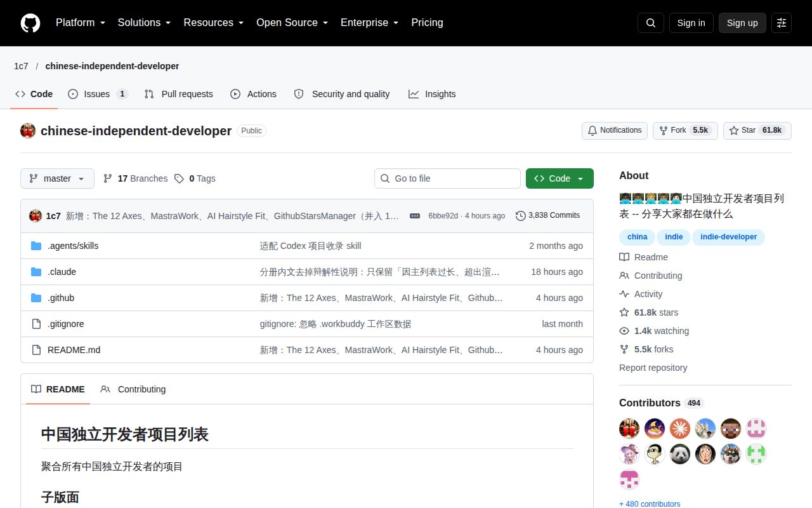The width and height of the screenshot is (812, 508).
Task: Click the Go to file search field
Action: pyautogui.click(x=447, y=178)
